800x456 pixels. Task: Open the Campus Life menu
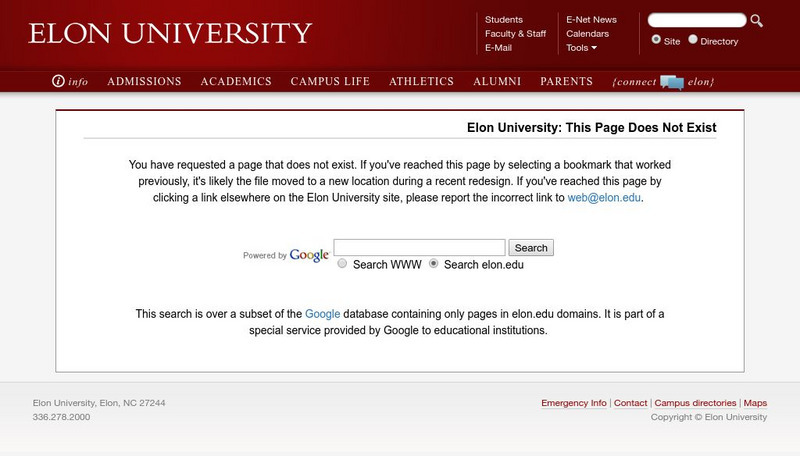[x=330, y=81]
